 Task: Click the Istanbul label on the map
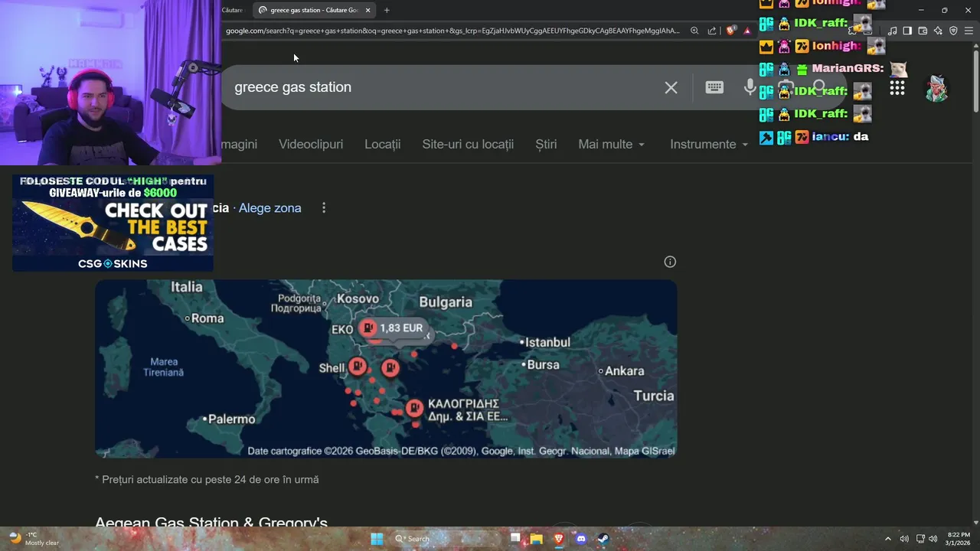(547, 343)
